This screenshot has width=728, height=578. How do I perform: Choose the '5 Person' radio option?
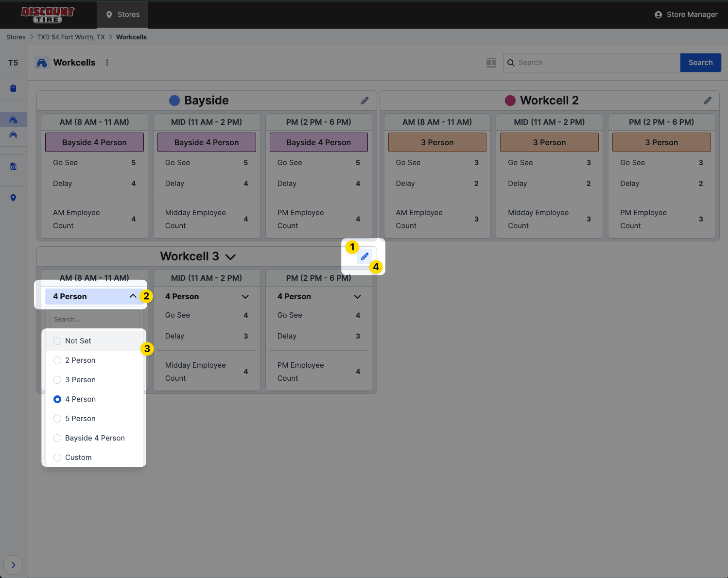[57, 419]
